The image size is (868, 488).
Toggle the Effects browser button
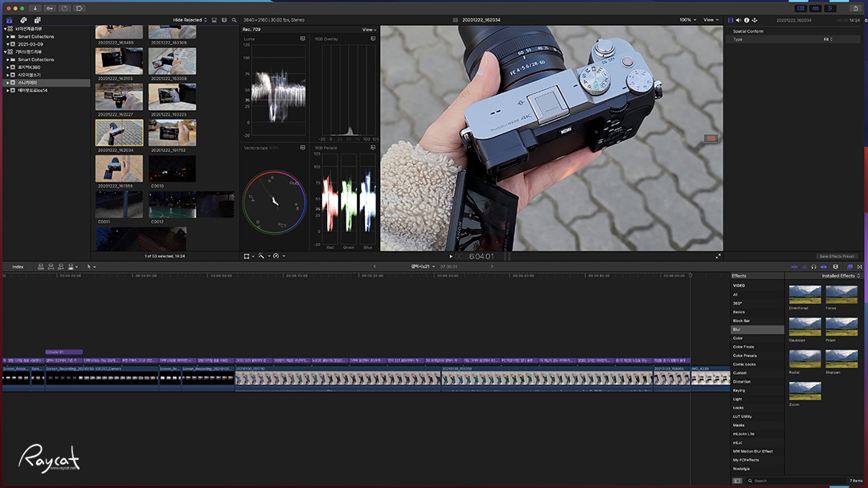(x=850, y=266)
